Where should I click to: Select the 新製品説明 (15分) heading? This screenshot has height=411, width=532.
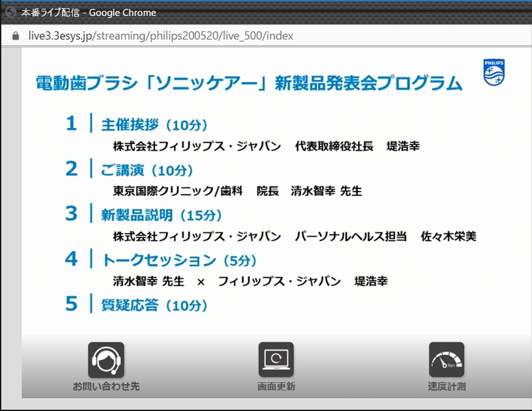tap(161, 215)
